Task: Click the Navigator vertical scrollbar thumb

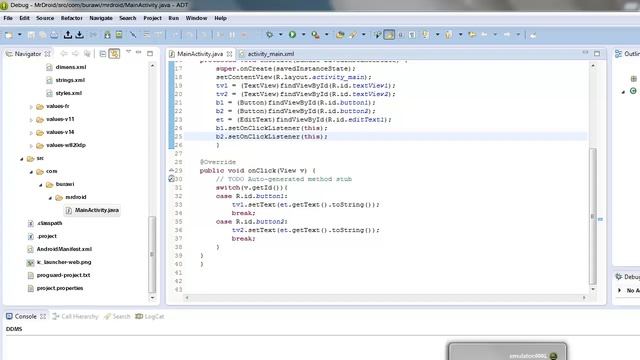Action: (152, 254)
